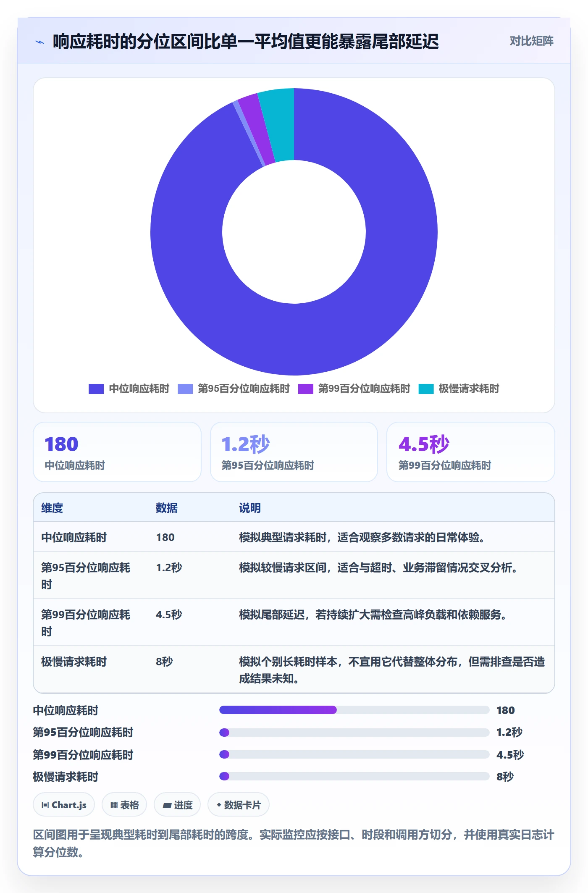
Task: Click the footnote text starting 区间图用于呈现
Action: point(294,843)
